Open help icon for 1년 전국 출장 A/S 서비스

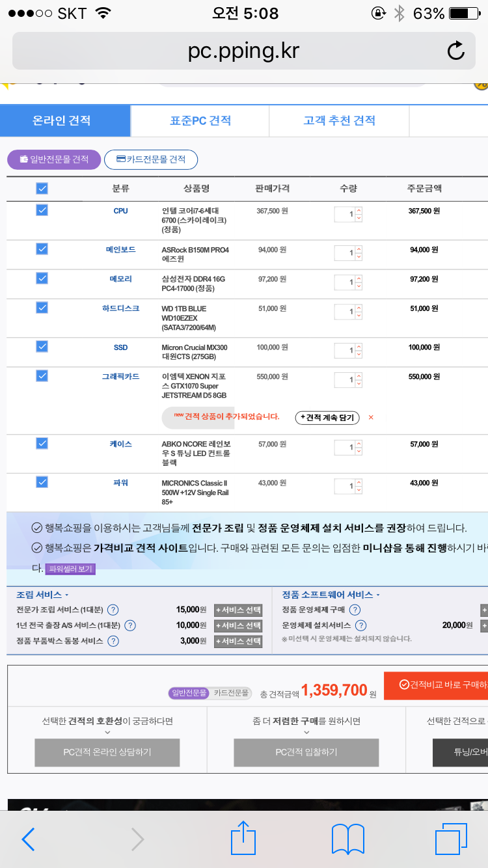tap(130, 625)
